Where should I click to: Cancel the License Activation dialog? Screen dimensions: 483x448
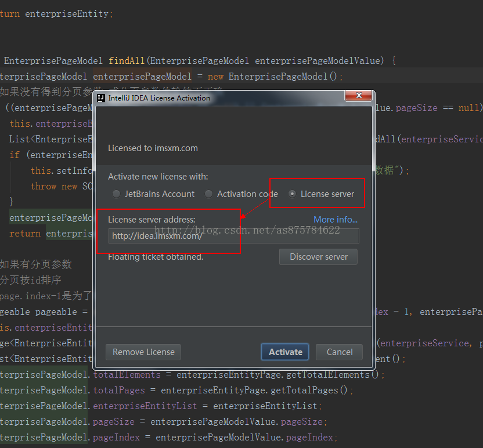point(339,352)
